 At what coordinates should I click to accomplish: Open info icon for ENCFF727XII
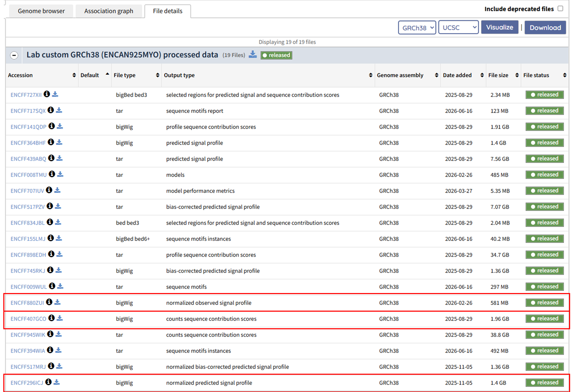pos(47,94)
